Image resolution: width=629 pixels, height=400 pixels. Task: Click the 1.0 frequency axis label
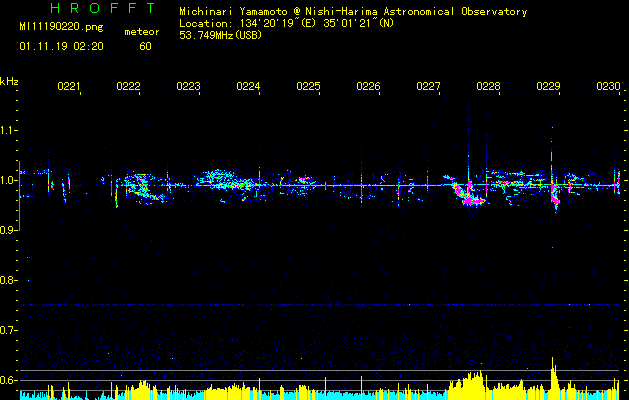click(8, 180)
